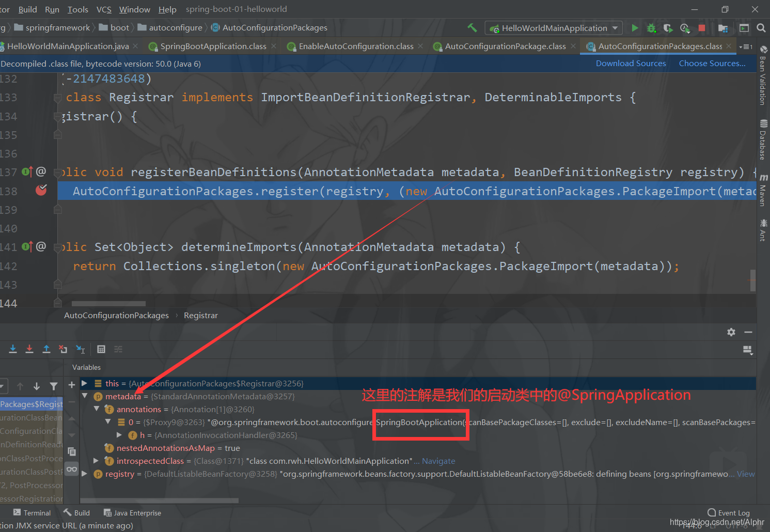
Task: Switch to HelloWorldMainApplication.java tab
Action: (x=68, y=46)
